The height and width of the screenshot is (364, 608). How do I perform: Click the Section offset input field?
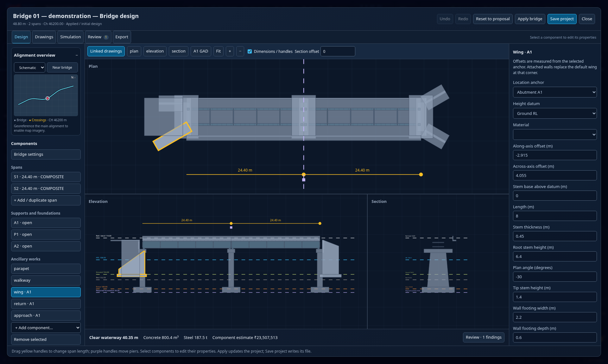[338, 51]
